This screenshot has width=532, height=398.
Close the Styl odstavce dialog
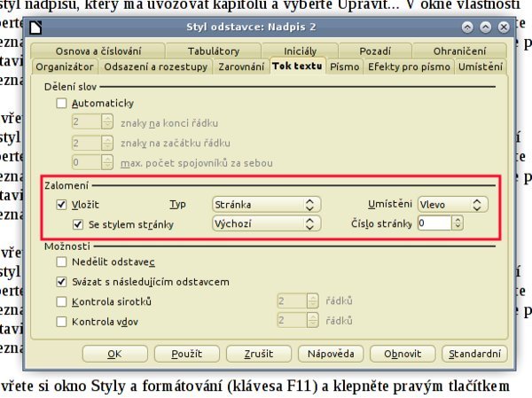(x=504, y=27)
